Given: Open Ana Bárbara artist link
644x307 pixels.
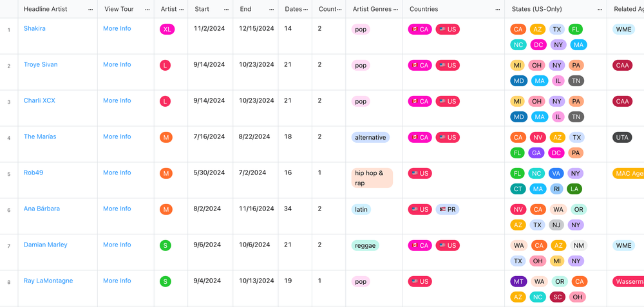Looking at the screenshot, I should 41,209.
